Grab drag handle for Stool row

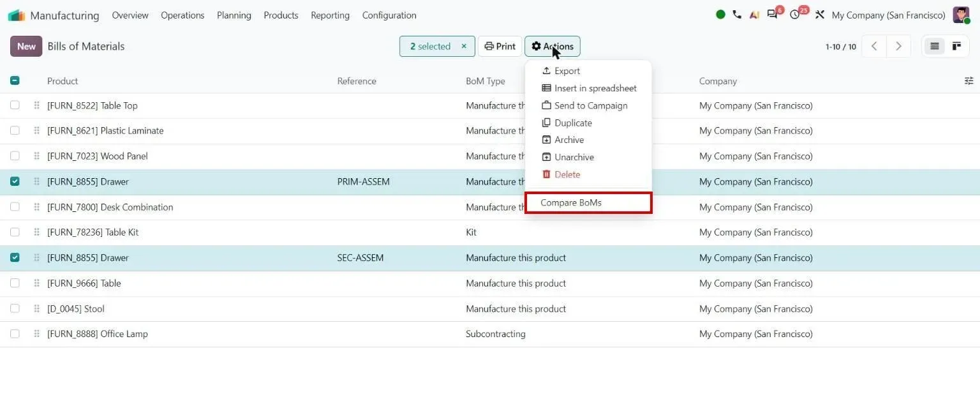click(x=36, y=308)
